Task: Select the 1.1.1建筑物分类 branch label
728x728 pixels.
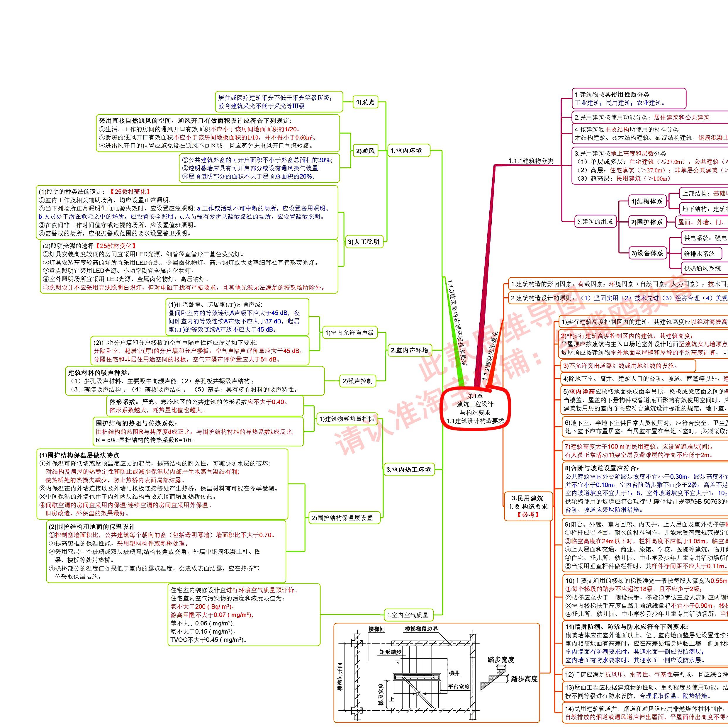Action: [531, 161]
